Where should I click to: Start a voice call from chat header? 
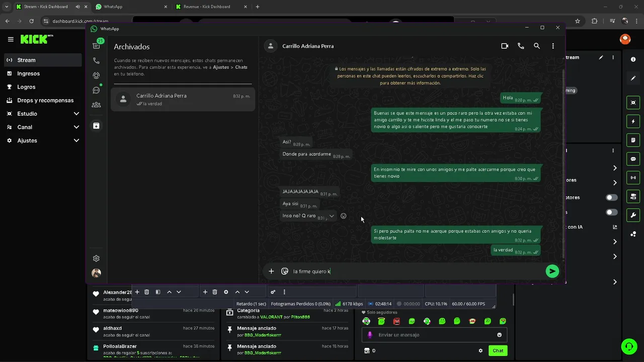[x=521, y=46]
